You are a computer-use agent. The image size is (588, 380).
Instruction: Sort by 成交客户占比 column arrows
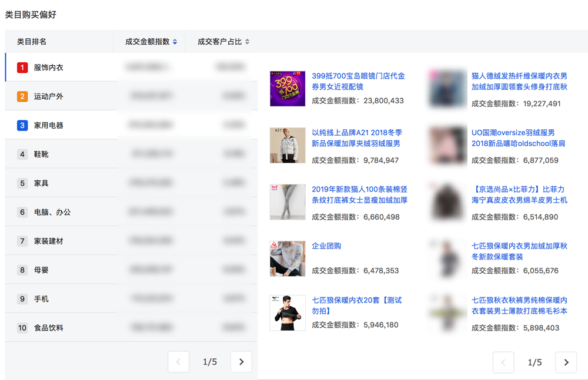(x=247, y=42)
